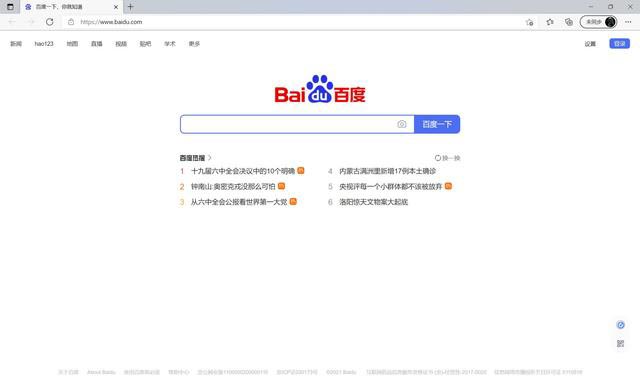Open the 百度热搜 heading link
This screenshot has width=640, height=380.
click(192, 158)
